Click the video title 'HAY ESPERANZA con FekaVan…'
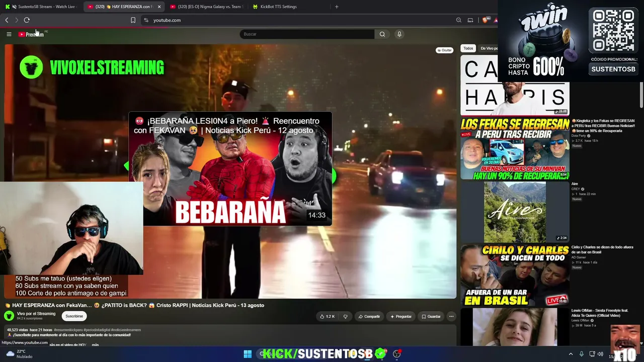The width and height of the screenshot is (644, 362). 135,305
